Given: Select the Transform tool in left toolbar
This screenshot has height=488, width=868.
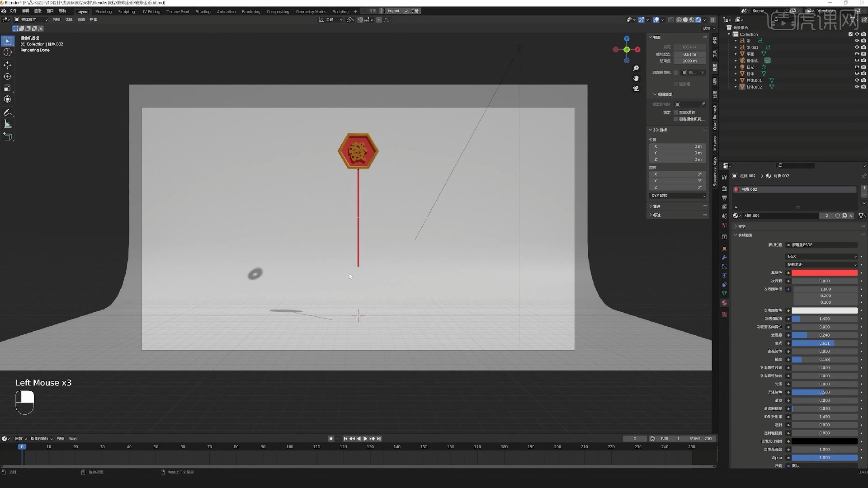Looking at the screenshot, I should point(7,99).
